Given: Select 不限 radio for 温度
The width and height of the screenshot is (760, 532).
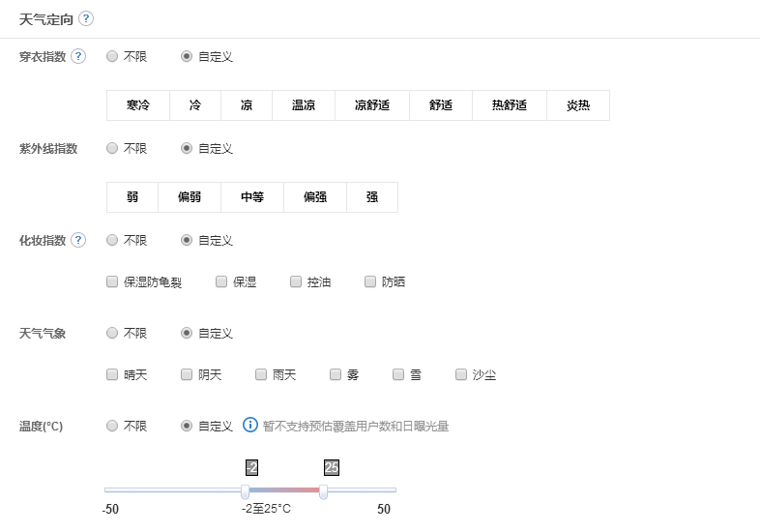Looking at the screenshot, I should point(112,426).
